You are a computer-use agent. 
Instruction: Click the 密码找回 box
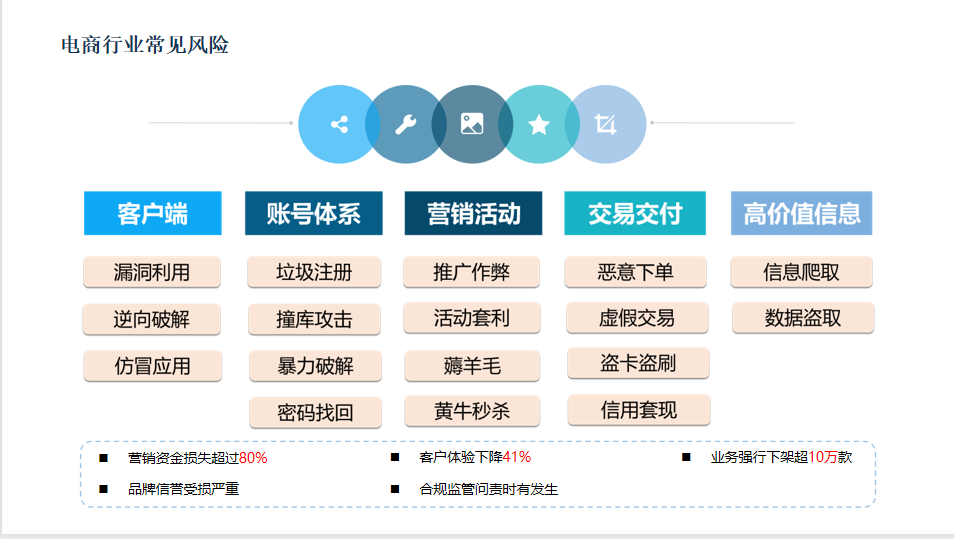[316, 412]
